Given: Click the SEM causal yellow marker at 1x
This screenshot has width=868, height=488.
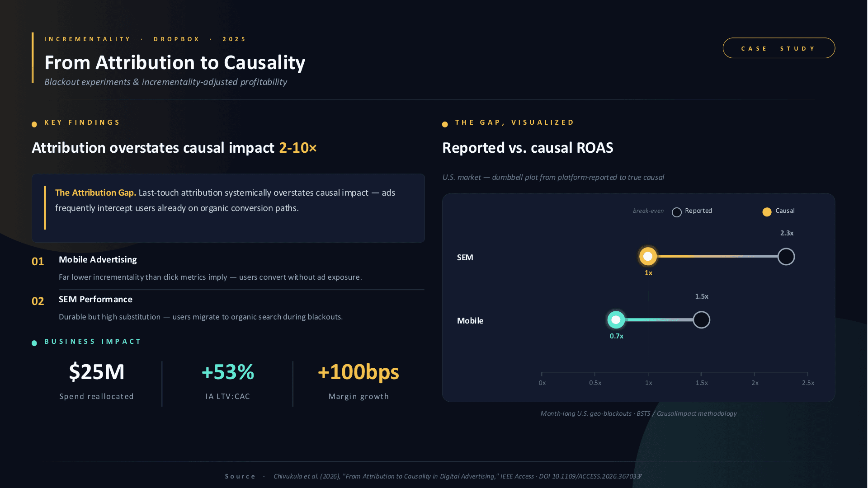Looking at the screenshot, I should (x=648, y=256).
